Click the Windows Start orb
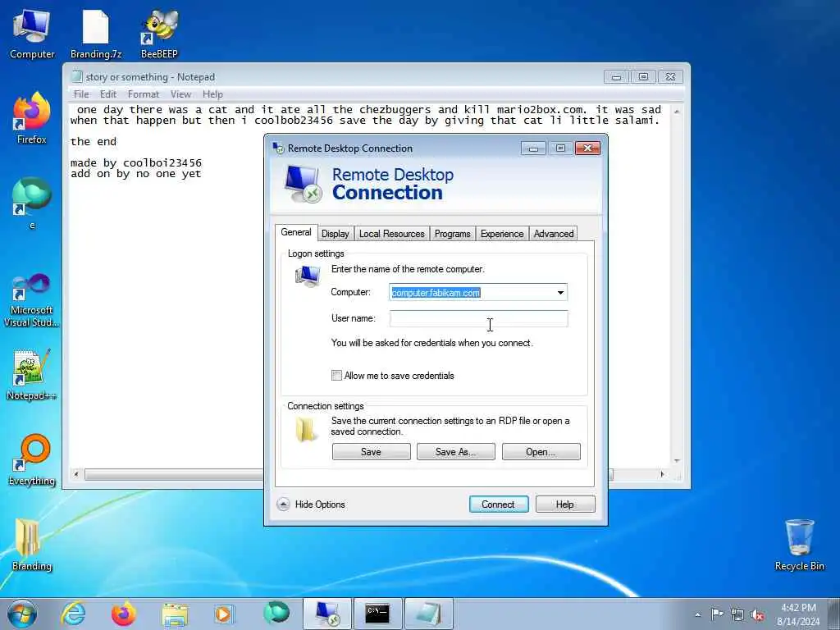Viewport: 840px width, 630px height. point(22,614)
